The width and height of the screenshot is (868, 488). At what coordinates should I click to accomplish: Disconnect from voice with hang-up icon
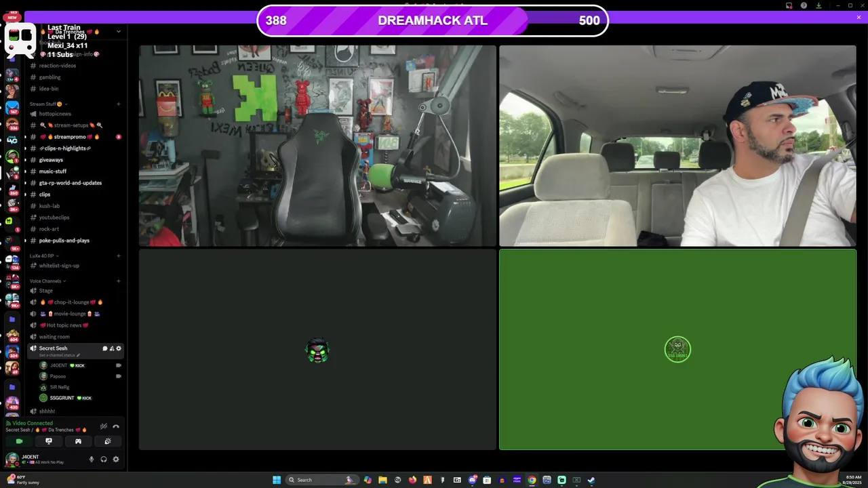pyautogui.click(x=116, y=426)
